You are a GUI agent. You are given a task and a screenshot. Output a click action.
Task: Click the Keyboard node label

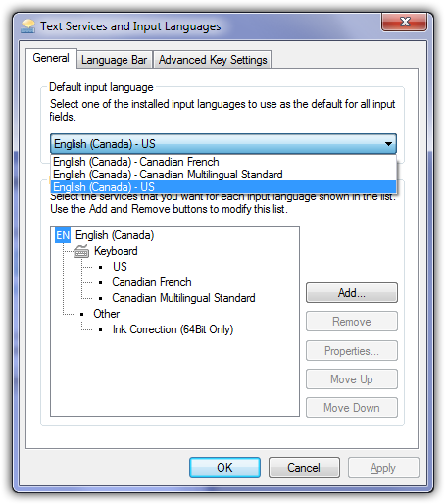tap(116, 251)
